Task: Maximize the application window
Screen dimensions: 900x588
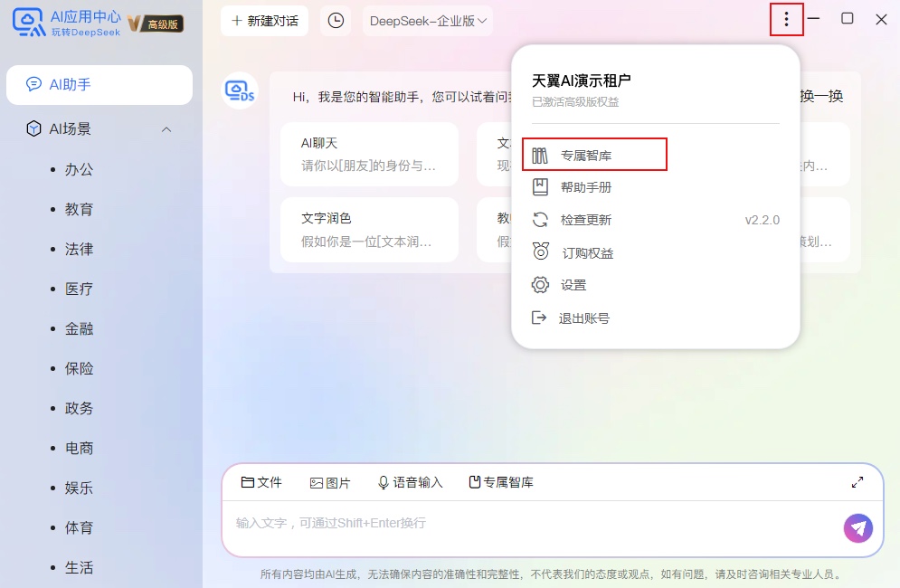Action: click(848, 18)
